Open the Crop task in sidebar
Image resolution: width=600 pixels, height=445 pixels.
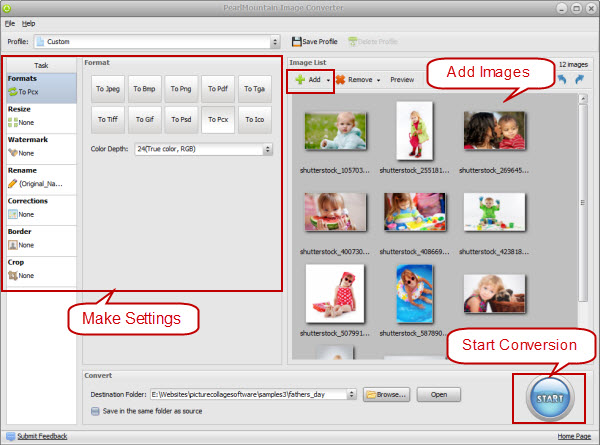click(x=41, y=271)
